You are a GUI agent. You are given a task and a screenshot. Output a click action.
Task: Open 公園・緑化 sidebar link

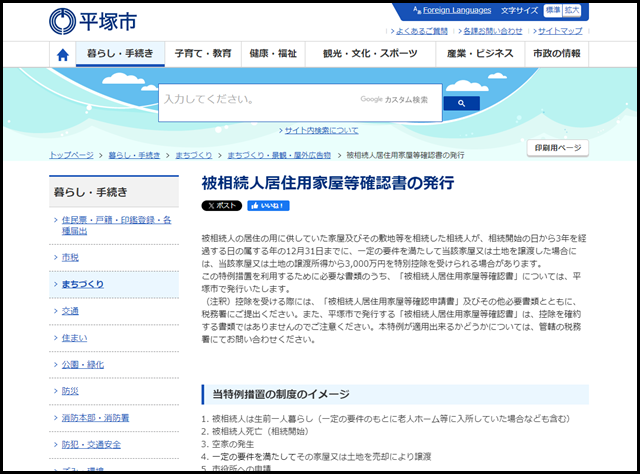tap(83, 365)
